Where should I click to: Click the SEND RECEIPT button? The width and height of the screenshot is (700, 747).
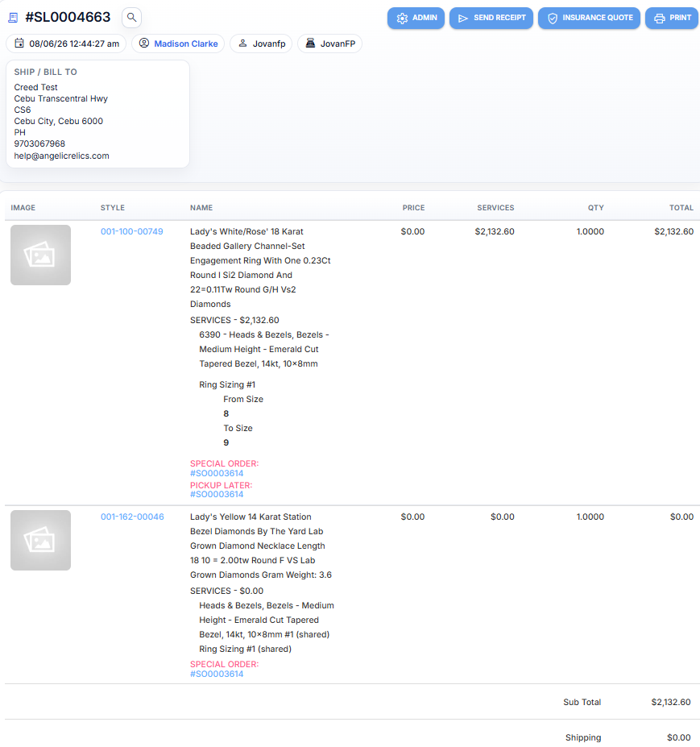(x=491, y=18)
